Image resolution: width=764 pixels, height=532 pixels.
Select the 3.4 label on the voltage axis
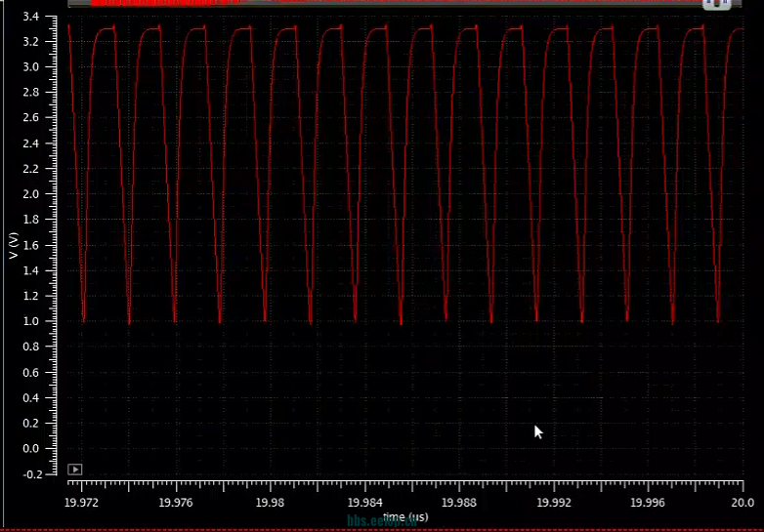point(30,17)
